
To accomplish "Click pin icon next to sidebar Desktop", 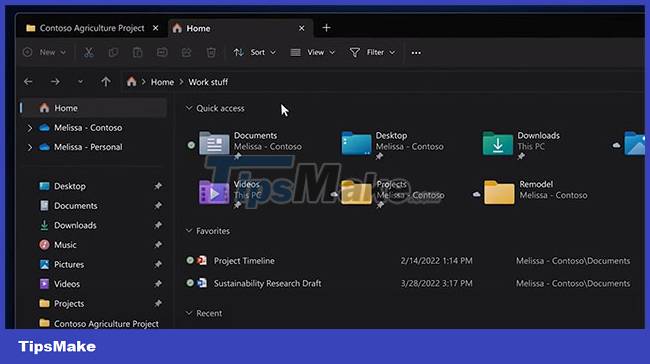I will 158,186.
